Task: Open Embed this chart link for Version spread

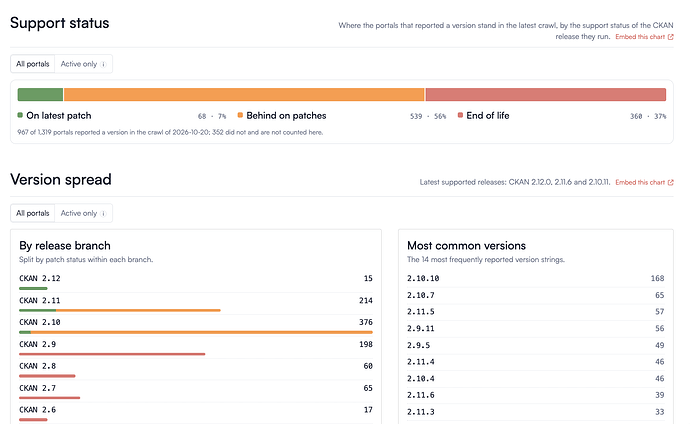Action: pyautogui.click(x=644, y=182)
